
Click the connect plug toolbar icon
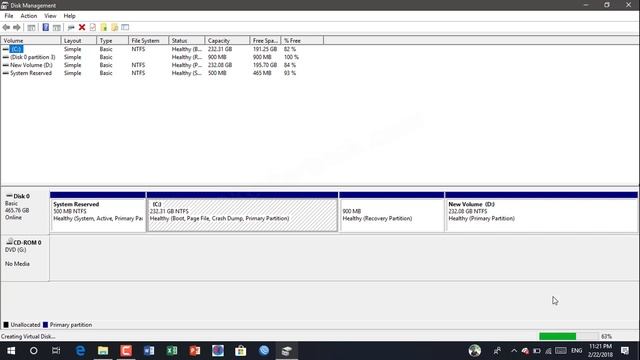pyautogui.click(x=71, y=27)
